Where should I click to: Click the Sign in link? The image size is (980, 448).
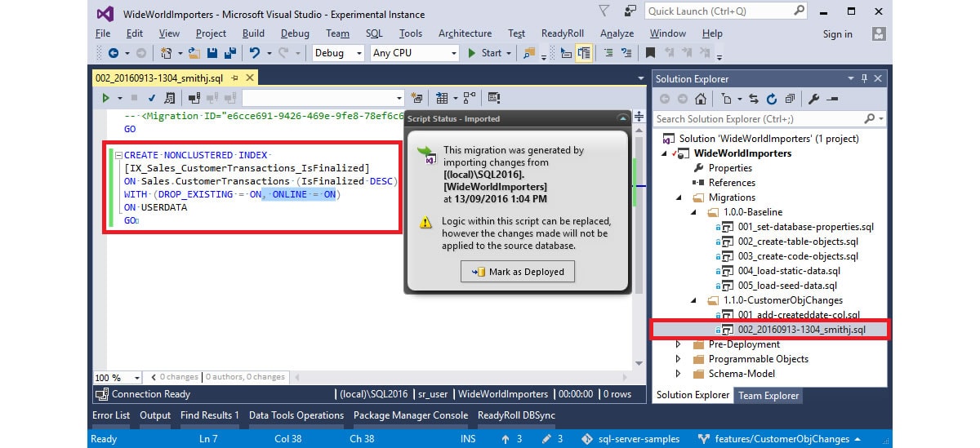pyautogui.click(x=837, y=33)
